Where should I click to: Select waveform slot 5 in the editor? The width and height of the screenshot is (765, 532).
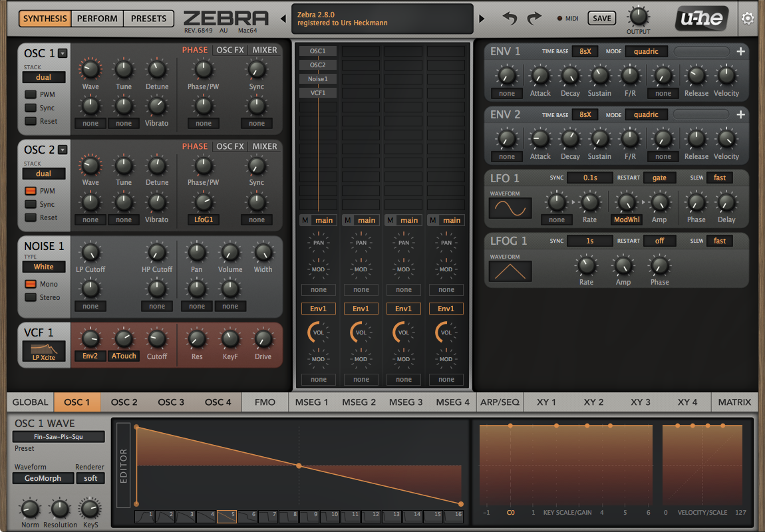[x=227, y=517]
